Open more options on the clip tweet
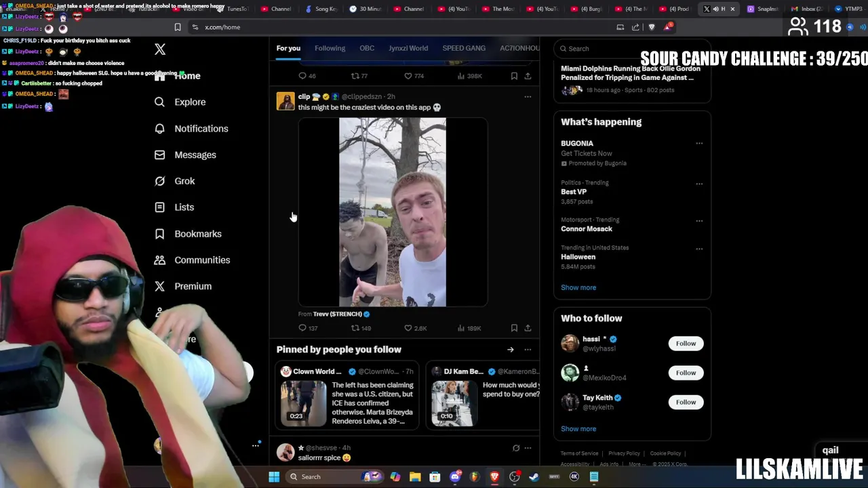 [528, 97]
